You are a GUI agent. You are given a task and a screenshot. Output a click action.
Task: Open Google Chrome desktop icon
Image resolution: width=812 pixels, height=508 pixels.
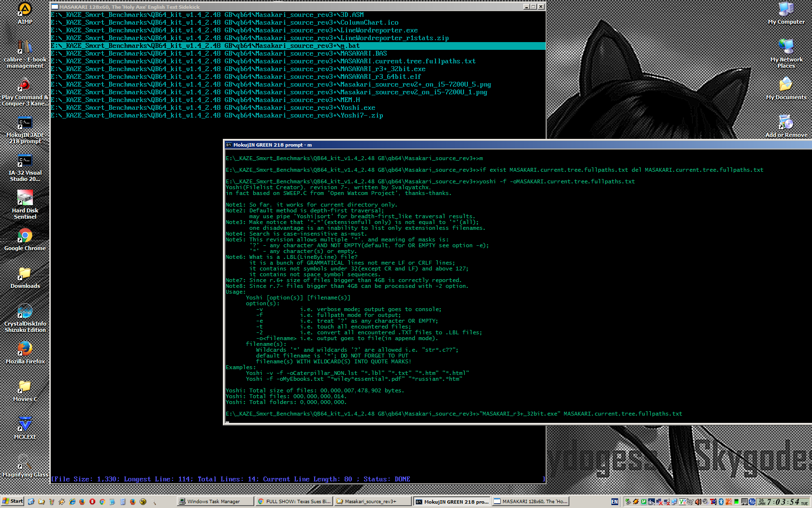point(25,239)
